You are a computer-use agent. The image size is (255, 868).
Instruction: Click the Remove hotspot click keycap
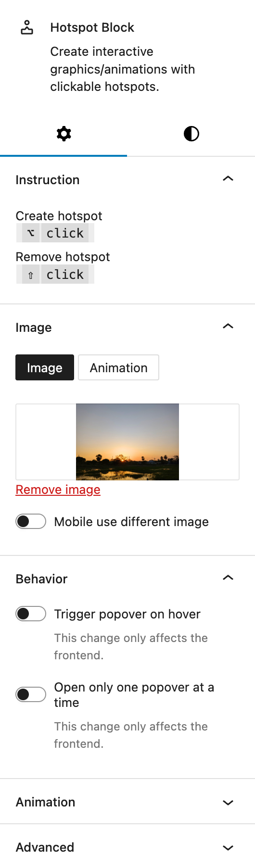point(65,275)
